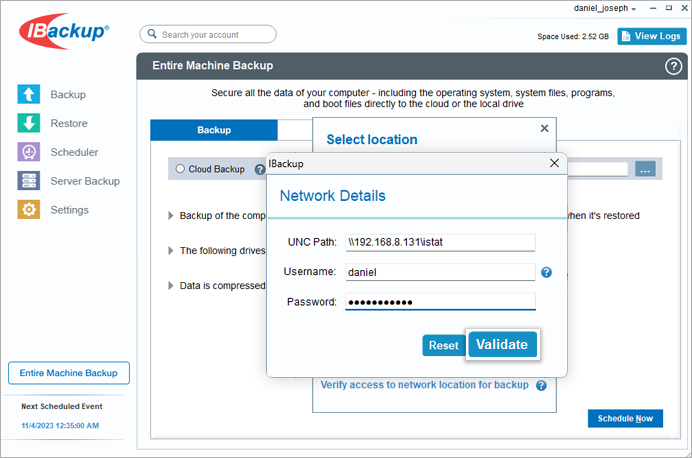Click into the Username field
This screenshot has width=692, height=458.
coord(440,272)
